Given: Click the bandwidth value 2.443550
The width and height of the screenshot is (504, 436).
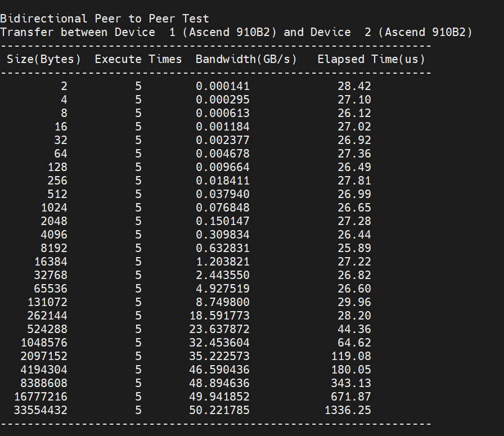Looking at the screenshot, I should (x=222, y=275).
